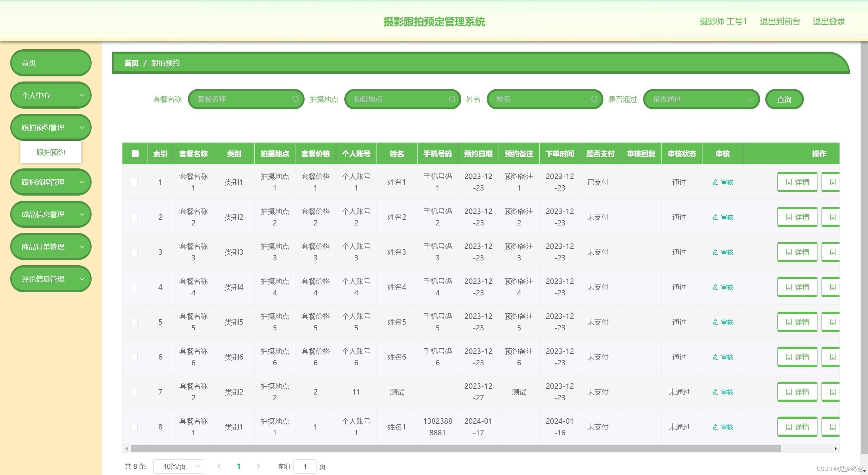Click the search icon in 姓名 field

(594, 99)
